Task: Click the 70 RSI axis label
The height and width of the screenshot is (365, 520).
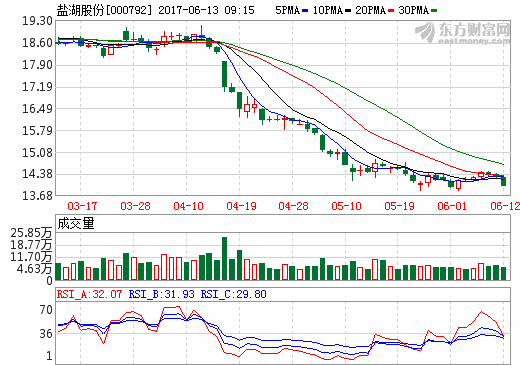Action: coord(46,310)
